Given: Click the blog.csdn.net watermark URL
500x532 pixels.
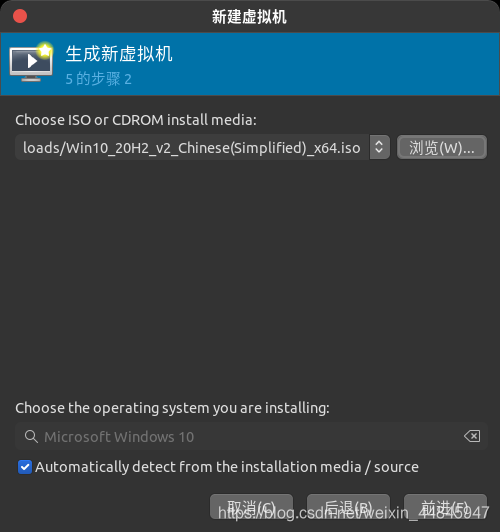Looking at the screenshot, I should (x=353, y=513).
